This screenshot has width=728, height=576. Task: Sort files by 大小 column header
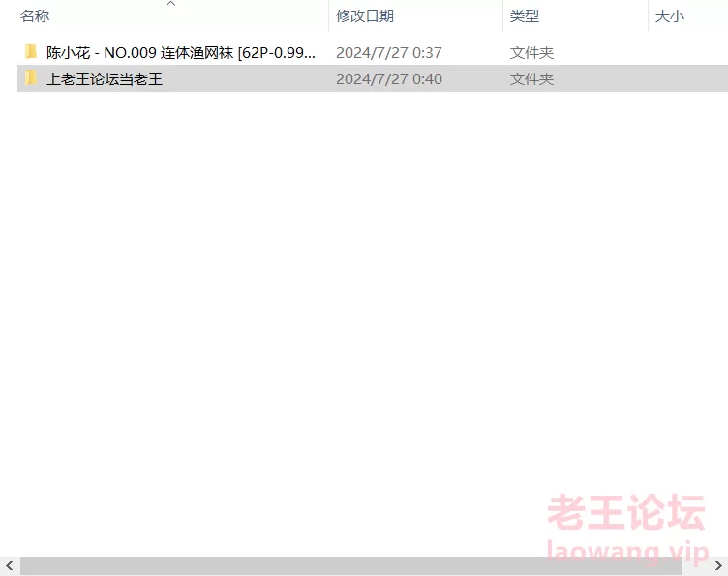tap(670, 16)
